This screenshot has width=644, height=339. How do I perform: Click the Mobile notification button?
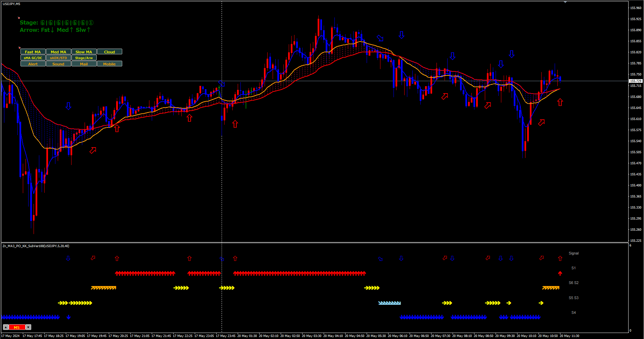(109, 64)
